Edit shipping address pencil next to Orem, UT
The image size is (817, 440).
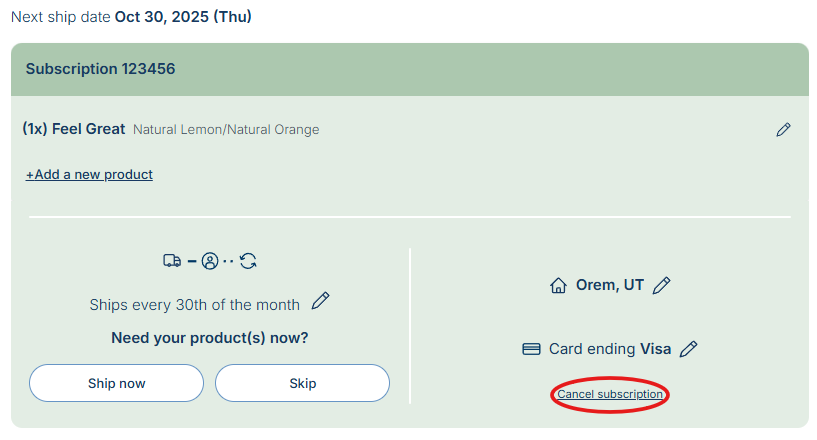tap(661, 286)
